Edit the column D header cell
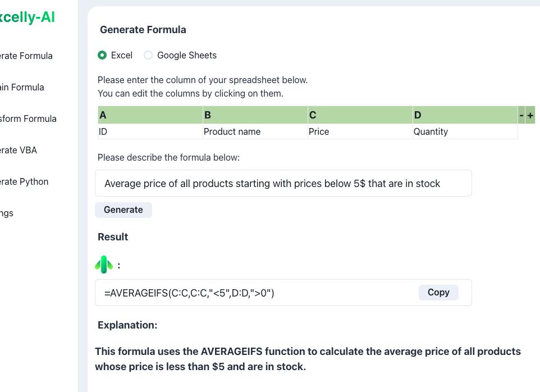540x392 pixels. coord(465,115)
